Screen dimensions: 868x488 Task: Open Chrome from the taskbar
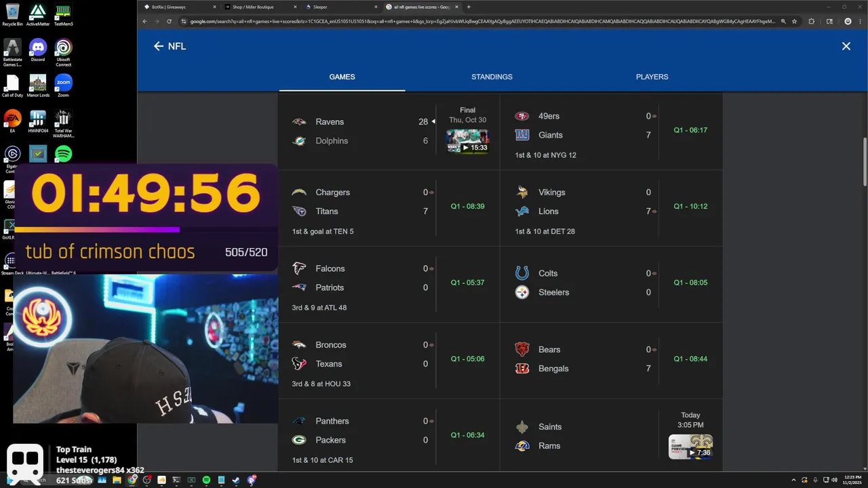[132, 480]
